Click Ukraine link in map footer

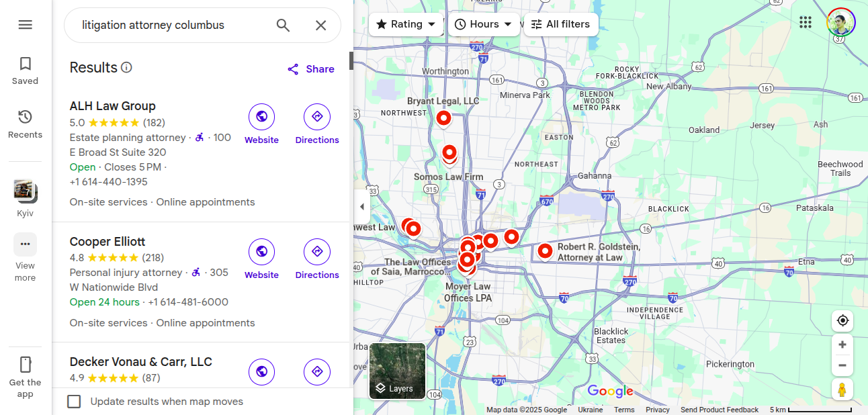click(591, 410)
